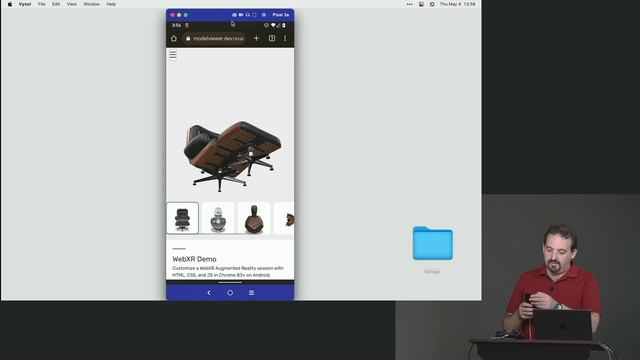Tap the Chrome home icon on phone
Image resolution: width=640 pixels, height=360 pixels.
pos(174,38)
